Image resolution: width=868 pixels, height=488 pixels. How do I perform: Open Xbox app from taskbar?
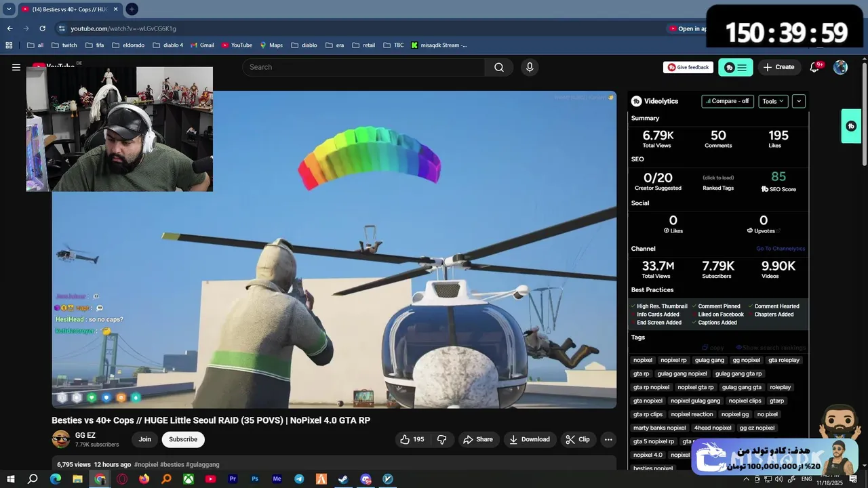tap(188, 479)
